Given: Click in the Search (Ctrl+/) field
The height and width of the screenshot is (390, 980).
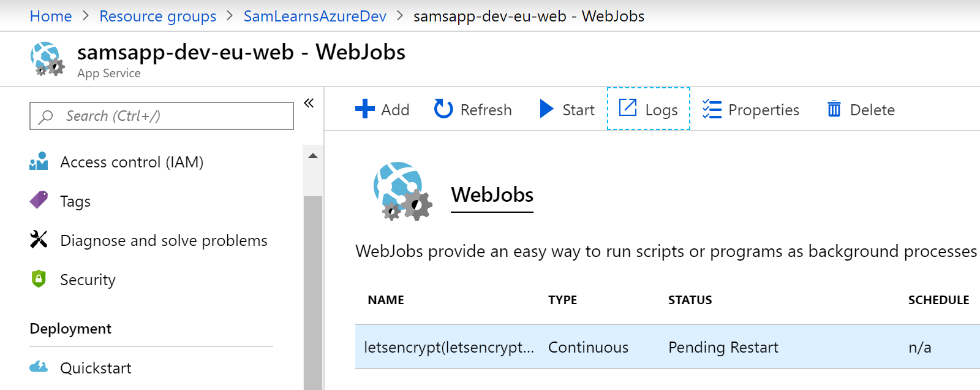Looking at the screenshot, I should (x=162, y=116).
